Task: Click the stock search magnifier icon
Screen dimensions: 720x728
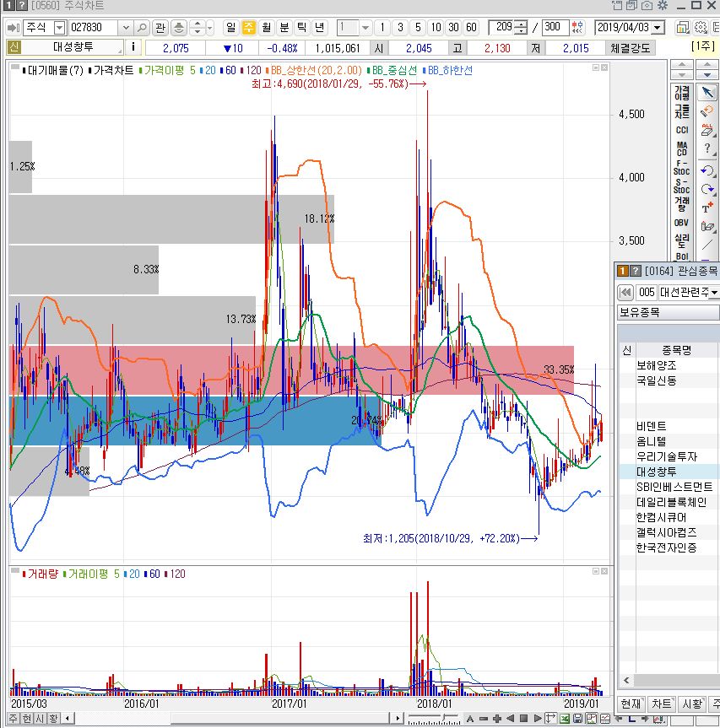Action: click(x=142, y=27)
